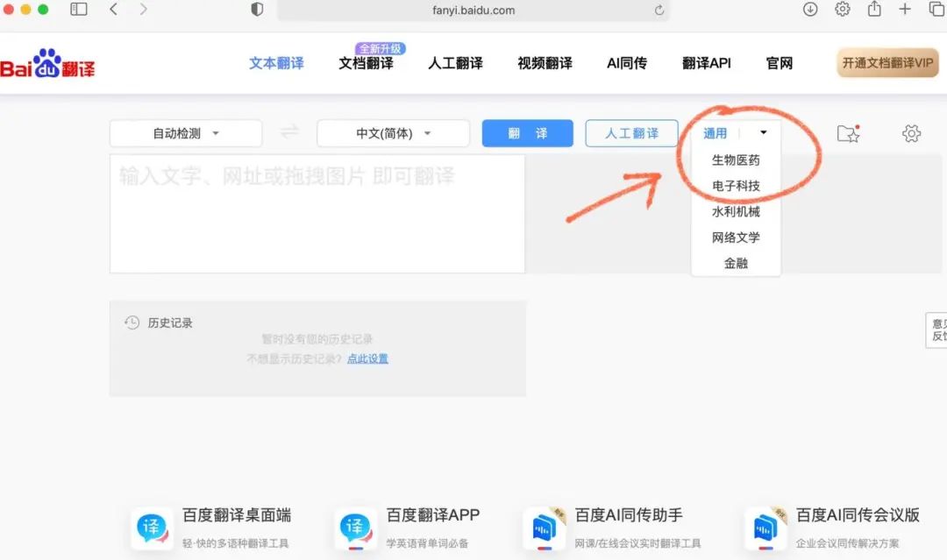This screenshot has height=560, width=947.
Task: Open the 百度翻译桌面端 title link
Action: click(x=237, y=515)
